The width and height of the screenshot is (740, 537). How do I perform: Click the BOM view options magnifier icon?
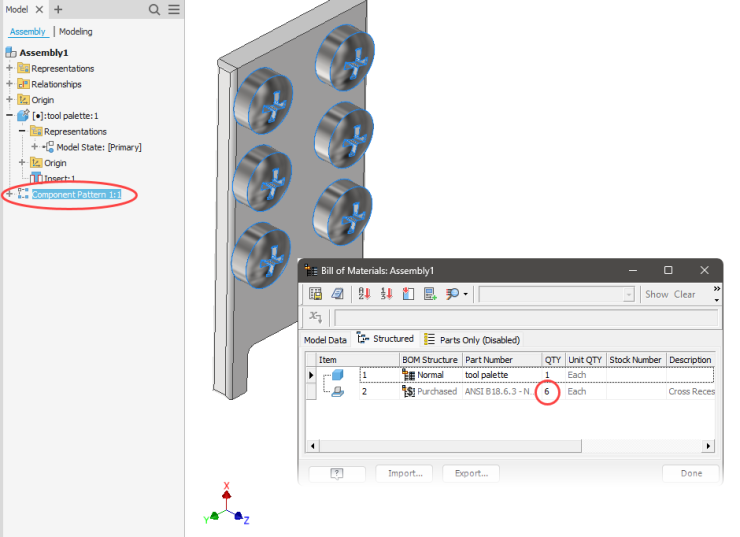(x=452, y=294)
